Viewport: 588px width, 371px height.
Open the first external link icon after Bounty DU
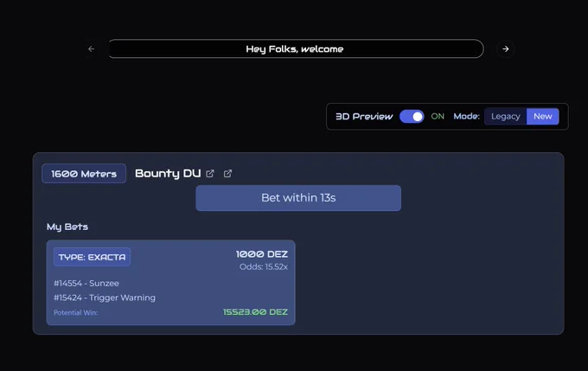click(210, 173)
